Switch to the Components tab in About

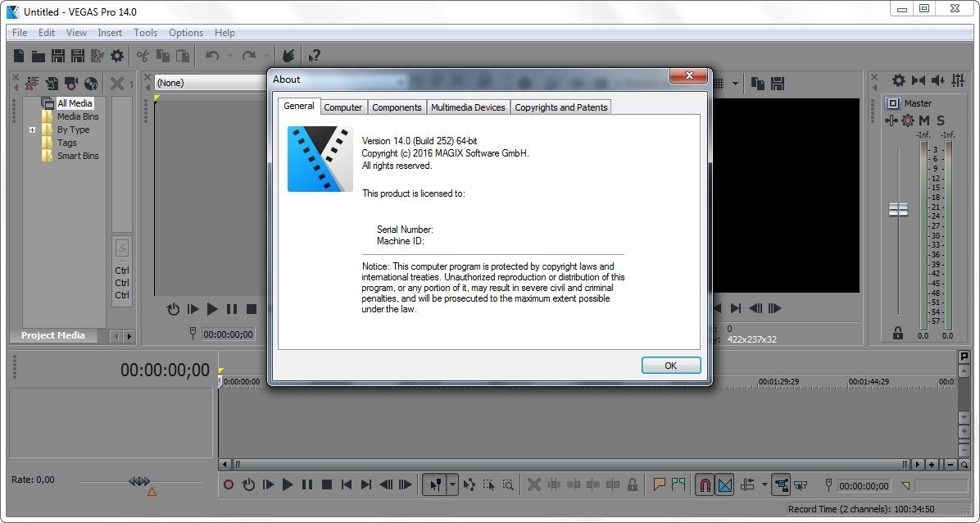click(397, 107)
